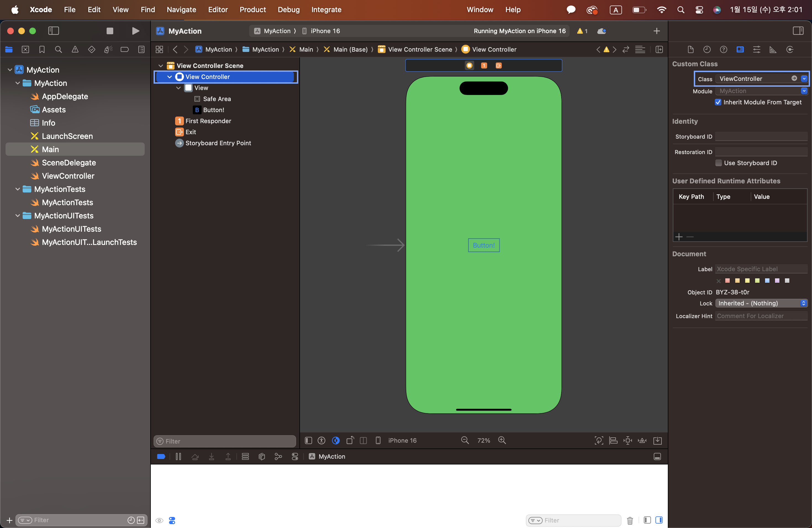Open the Navigate menu
The width and height of the screenshot is (812, 528).
pyautogui.click(x=181, y=10)
